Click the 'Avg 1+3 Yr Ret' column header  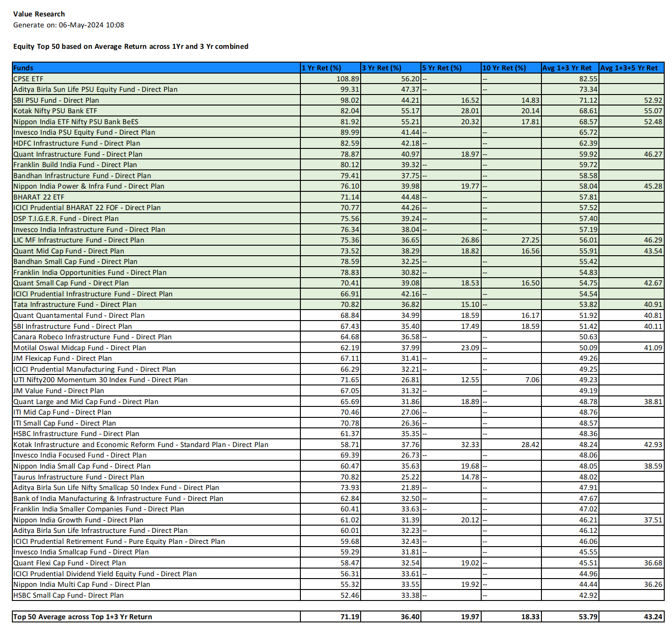click(570, 68)
